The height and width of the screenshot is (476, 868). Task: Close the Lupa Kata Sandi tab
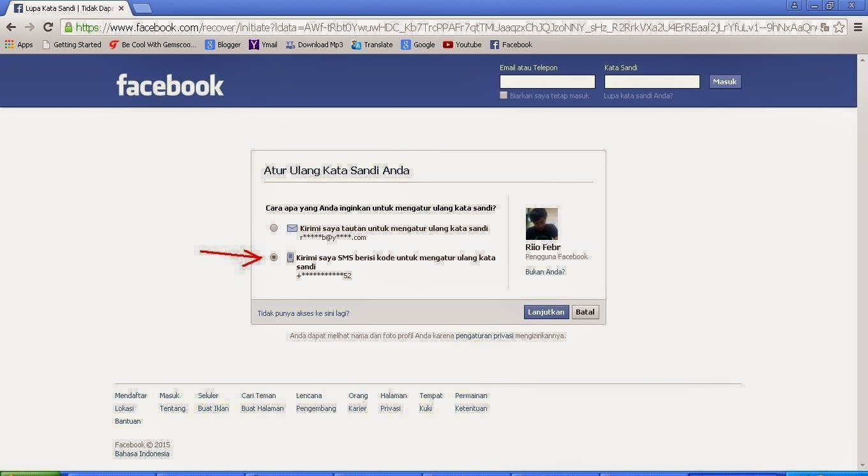121,8
